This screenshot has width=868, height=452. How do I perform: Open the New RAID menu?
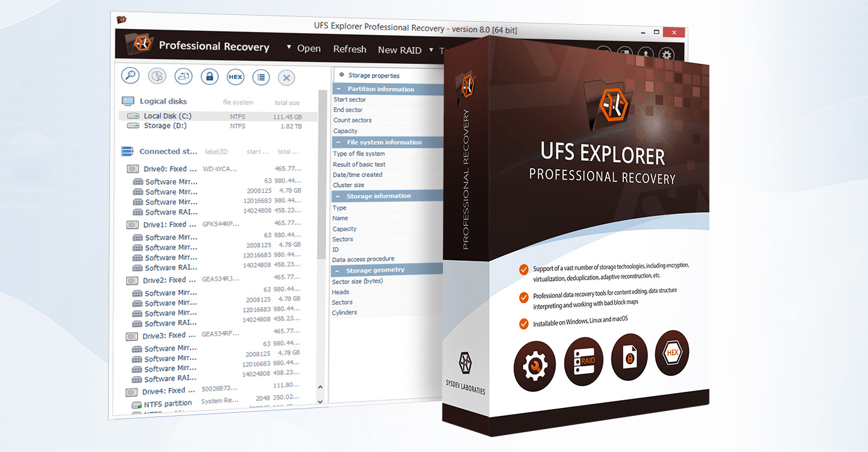[399, 50]
